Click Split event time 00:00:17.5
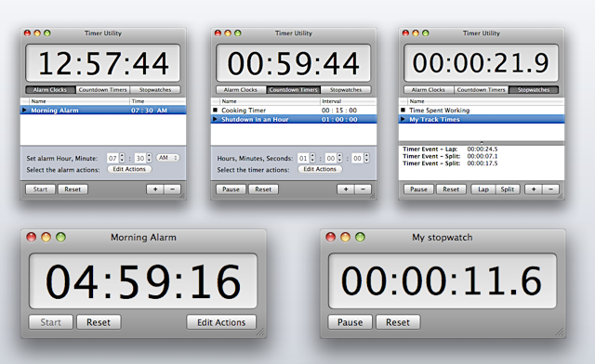The width and height of the screenshot is (595, 364). pos(483,163)
